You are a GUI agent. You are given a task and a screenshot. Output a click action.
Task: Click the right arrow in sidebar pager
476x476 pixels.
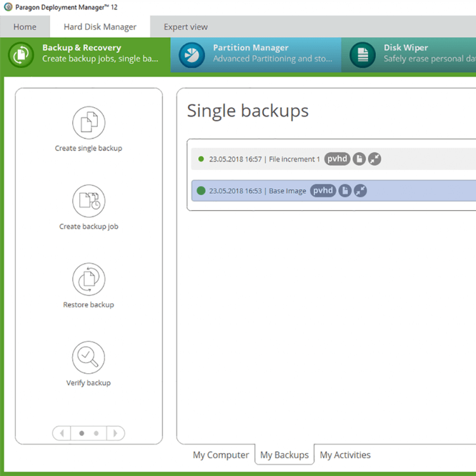pyautogui.click(x=115, y=433)
